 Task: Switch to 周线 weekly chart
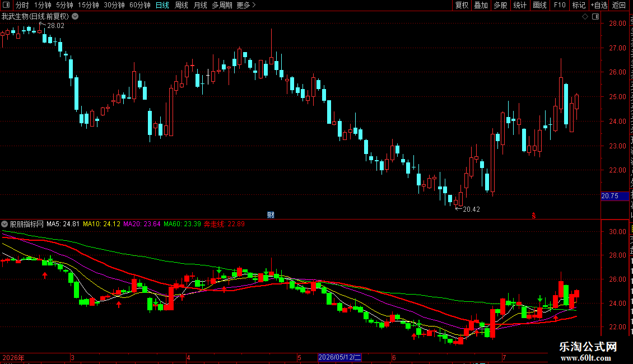[x=181, y=5]
